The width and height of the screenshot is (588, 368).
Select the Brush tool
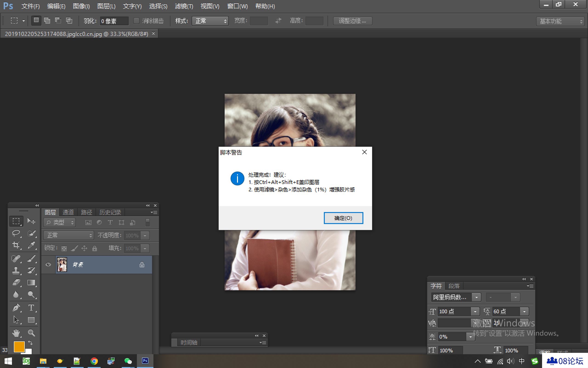coord(31,258)
